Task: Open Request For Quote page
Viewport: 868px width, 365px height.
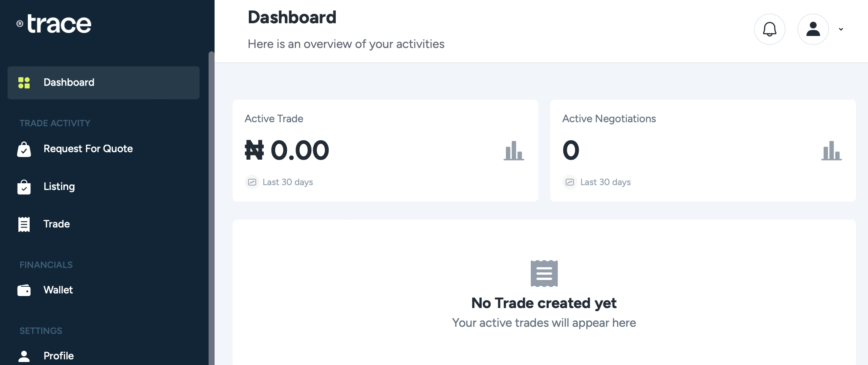Action: (x=88, y=149)
